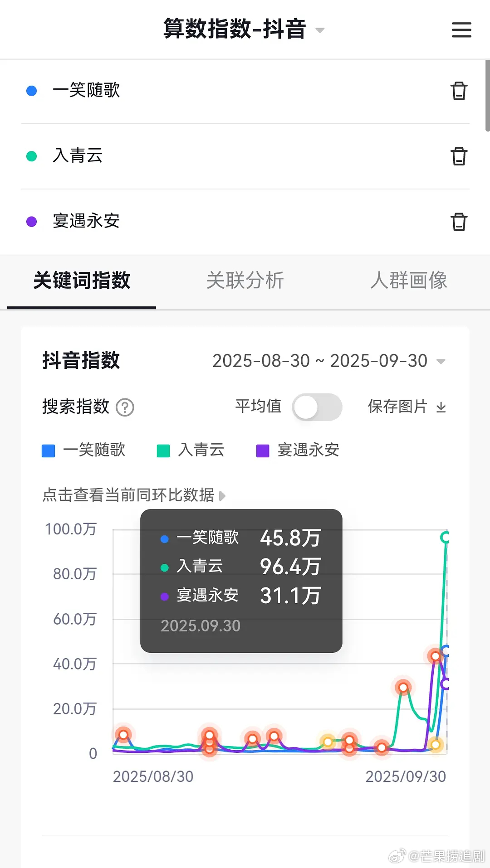Viewport: 490px width, 868px height.
Task: Select the 一笑随歌 keyword row
Action: point(245,91)
